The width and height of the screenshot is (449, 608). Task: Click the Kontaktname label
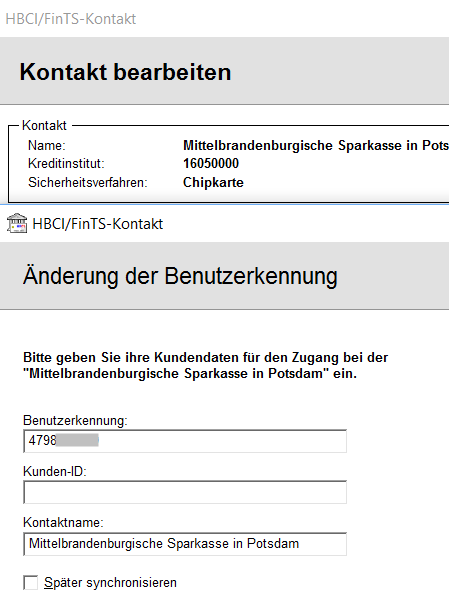click(63, 522)
